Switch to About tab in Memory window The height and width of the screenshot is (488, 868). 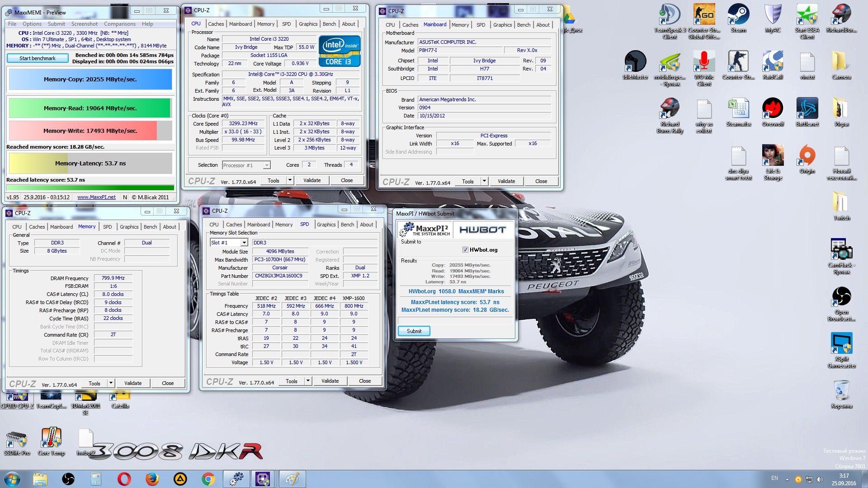click(x=170, y=227)
